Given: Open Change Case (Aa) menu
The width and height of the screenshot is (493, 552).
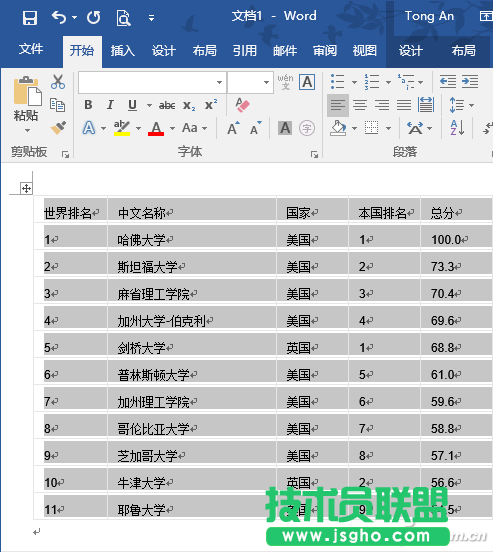Looking at the screenshot, I should pos(194,128).
